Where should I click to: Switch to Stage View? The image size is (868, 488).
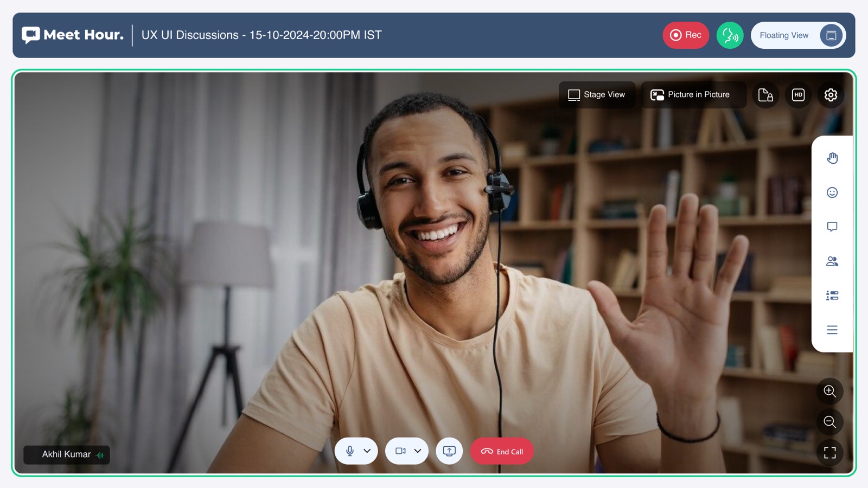pyautogui.click(x=597, y=95)
